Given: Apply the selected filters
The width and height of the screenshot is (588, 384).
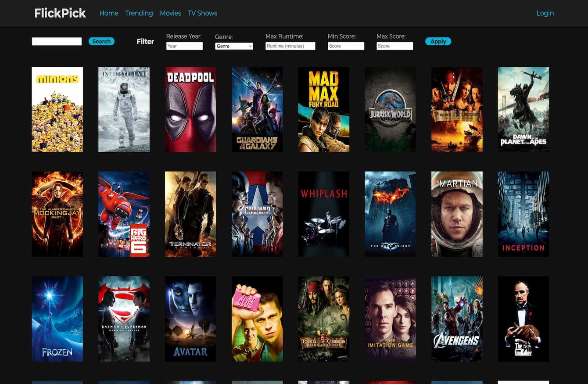Looking at the screenshot, I should pyautogui.click(x=438, y=41).
